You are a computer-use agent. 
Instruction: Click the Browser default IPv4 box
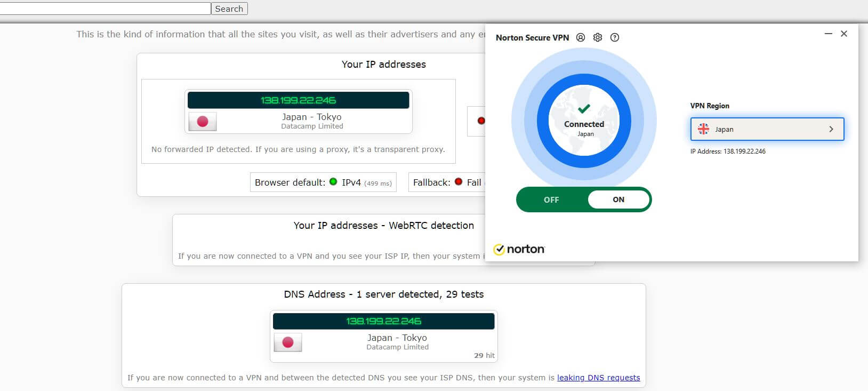coord(323,182)
